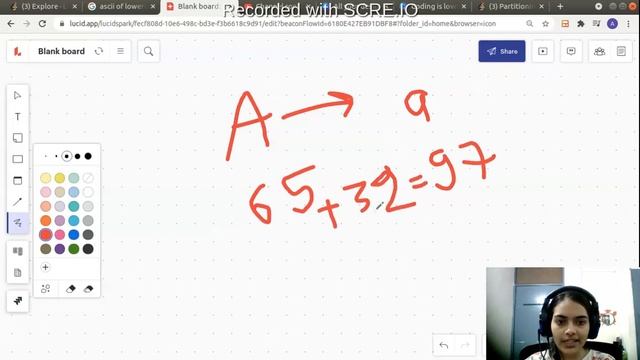The width and height of the screenshot is (640, 360).
Task: Open the Lucid integrations icon at sidebar bottom
Action: click(18, 301)
